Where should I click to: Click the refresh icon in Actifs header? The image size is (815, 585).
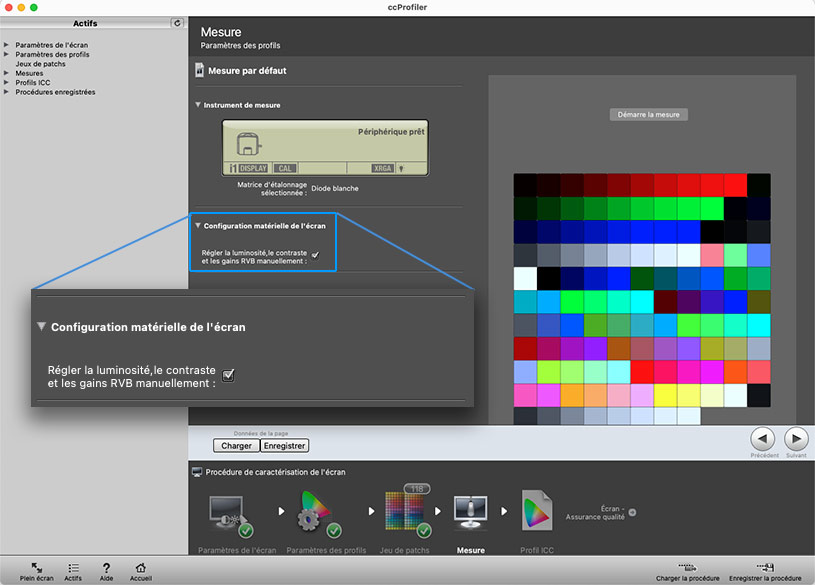tap(177, 23)
